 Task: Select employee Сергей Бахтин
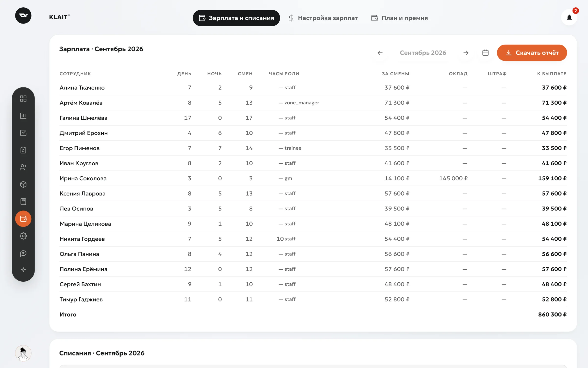pyautogui.click(x=80, y=284)
